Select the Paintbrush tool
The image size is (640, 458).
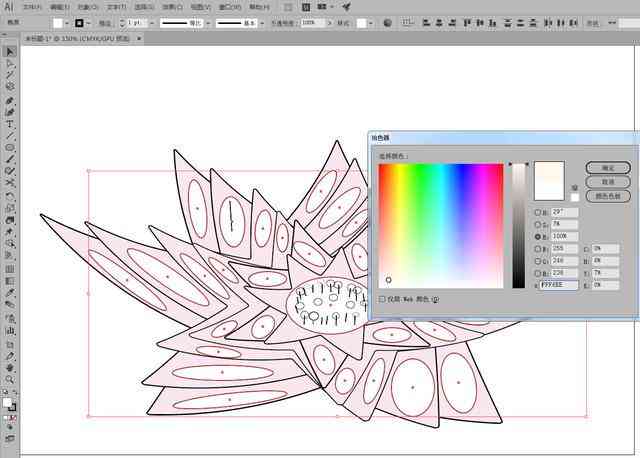pos(10,160)
